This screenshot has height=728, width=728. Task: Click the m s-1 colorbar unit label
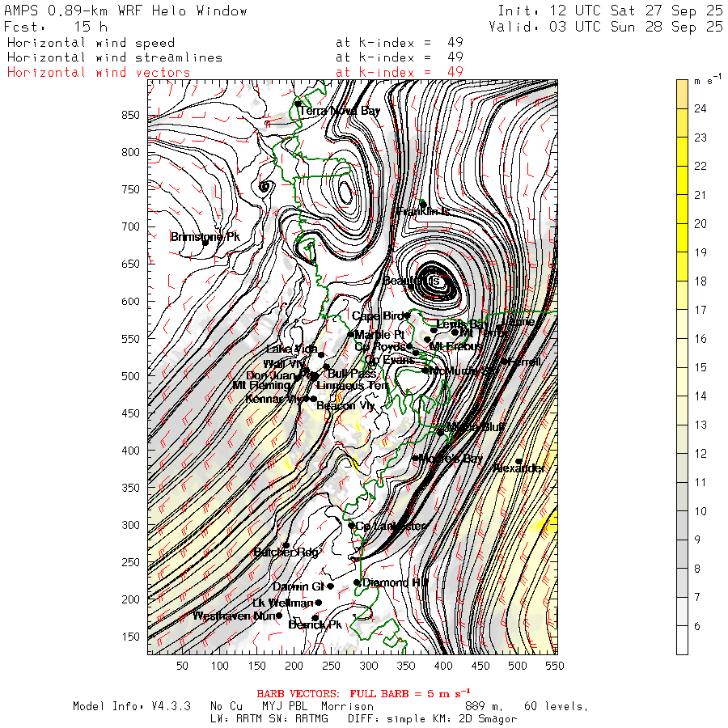click(708, 80)
